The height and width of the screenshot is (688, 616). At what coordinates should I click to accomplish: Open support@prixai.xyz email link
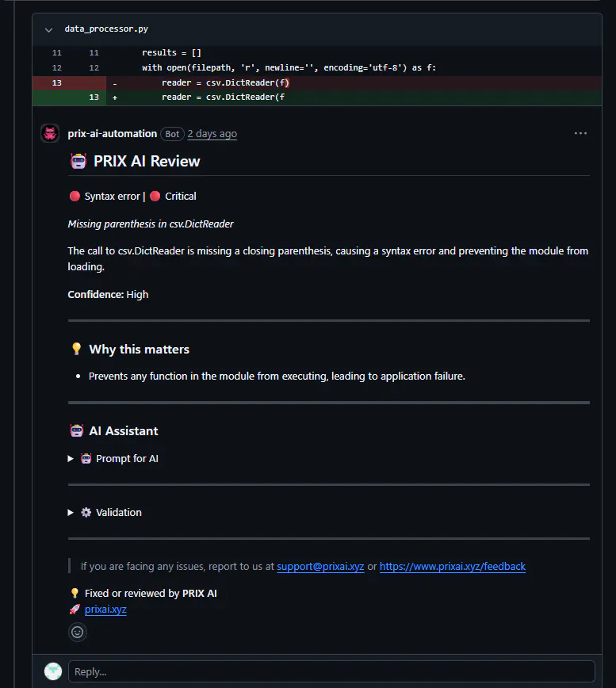point(320,567)
